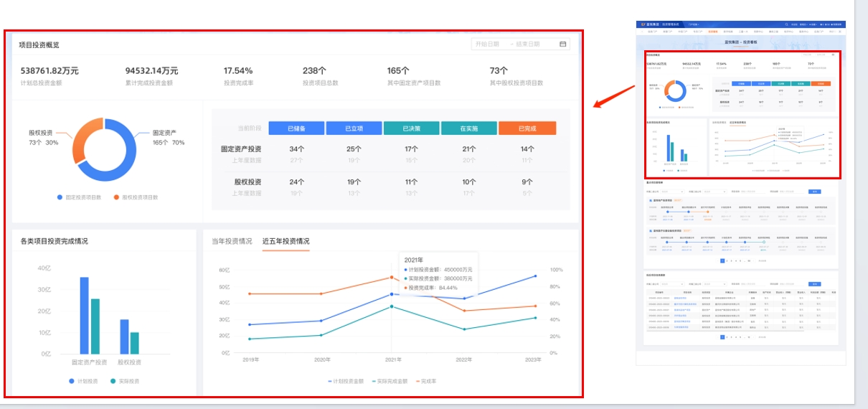Click the 投资完成率: 84.44% tooltip line
Screen dimensions: 868x409
(430, 288)
